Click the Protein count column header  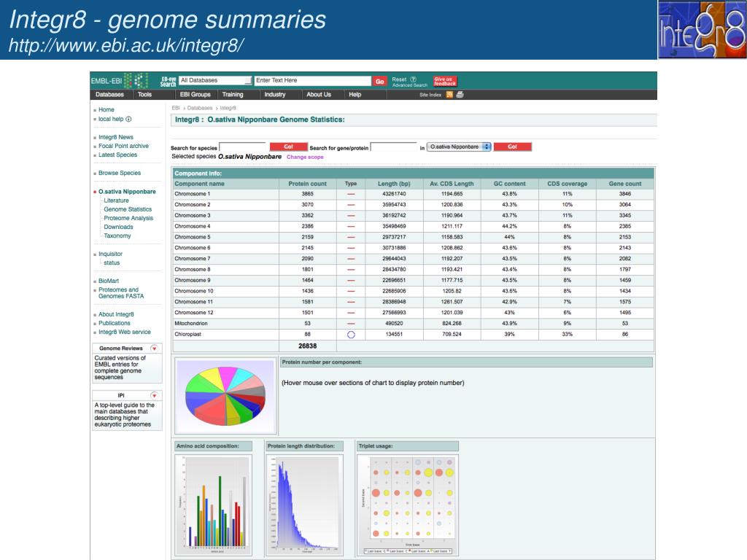(x=307, y=184)
